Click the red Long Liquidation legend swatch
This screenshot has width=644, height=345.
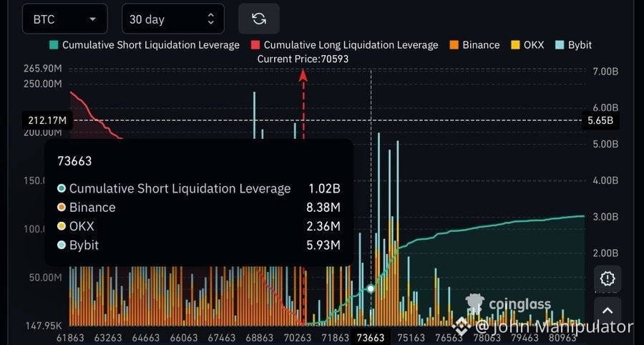tap(255, 45)
